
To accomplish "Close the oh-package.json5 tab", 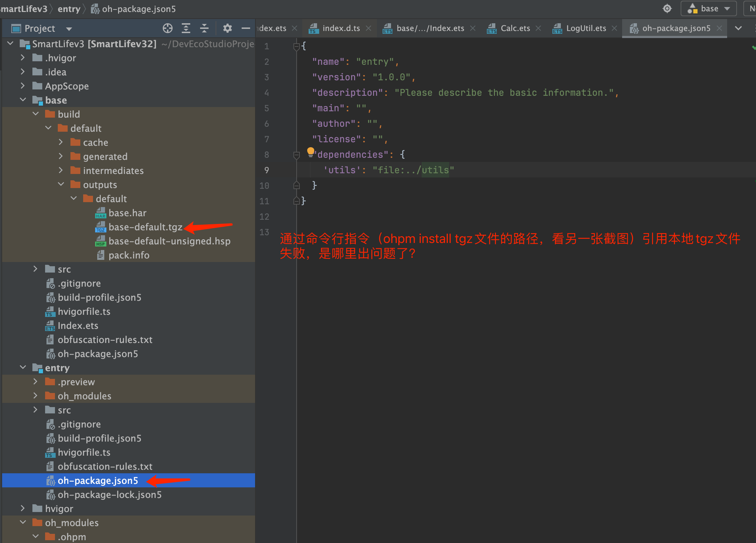I will 719,28.
